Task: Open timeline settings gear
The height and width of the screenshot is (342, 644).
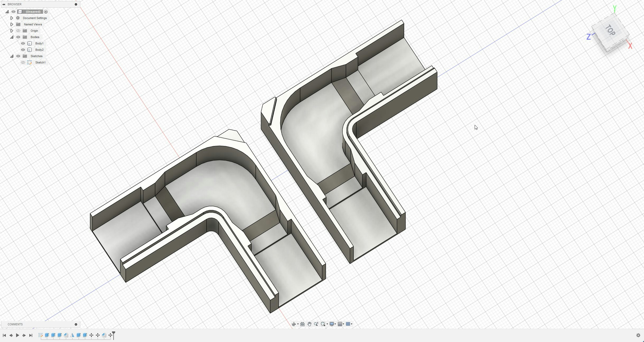Action: (x=638, y=335)
